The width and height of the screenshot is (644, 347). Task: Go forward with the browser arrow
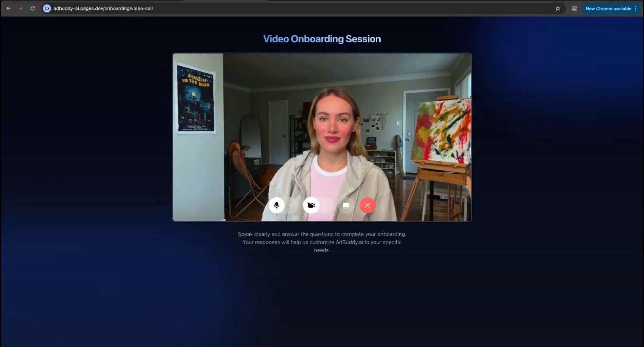pos(21,8)
